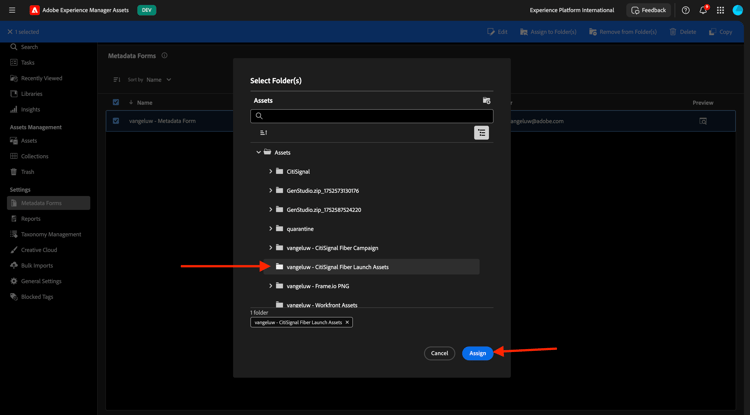Open Recently Viewed in the sidebar
Viewport: 750px width, 415px height.
point(36,78)
